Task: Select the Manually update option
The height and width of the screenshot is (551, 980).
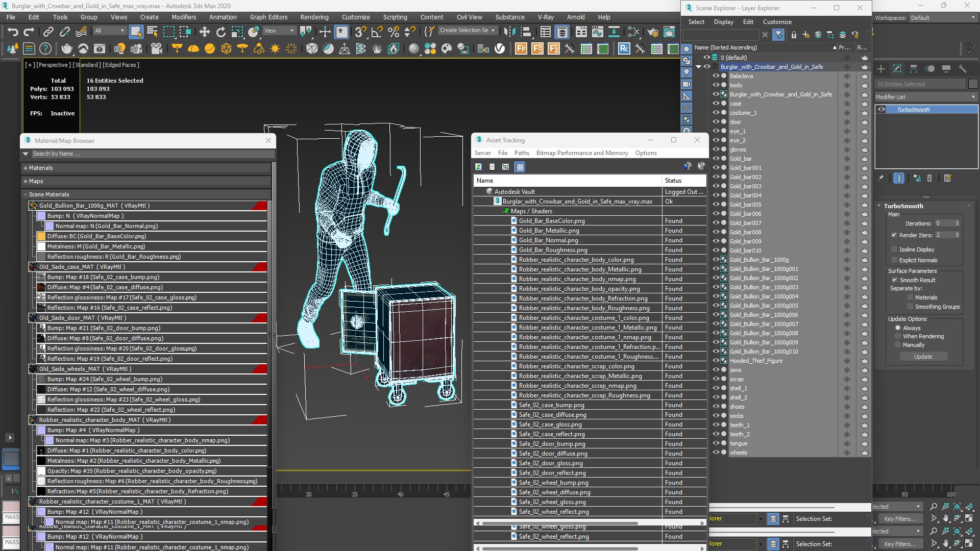Action: pos(898,345)
